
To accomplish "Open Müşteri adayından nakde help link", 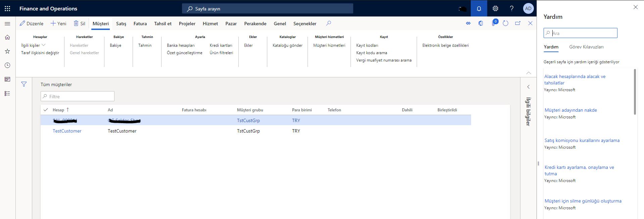I will coord(571,110).
